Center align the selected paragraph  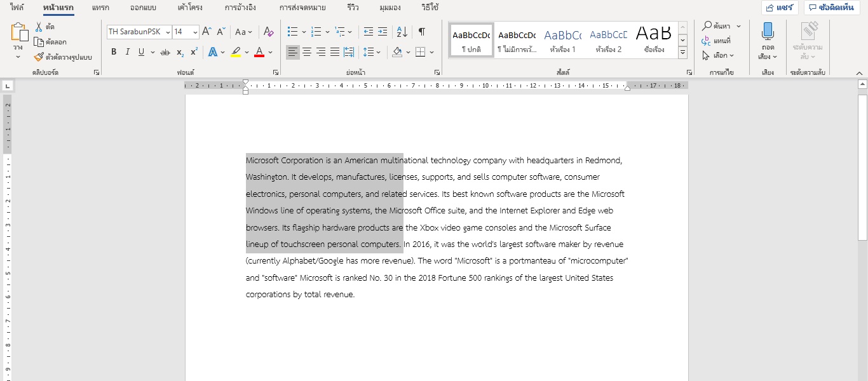(x=307, y=52)
